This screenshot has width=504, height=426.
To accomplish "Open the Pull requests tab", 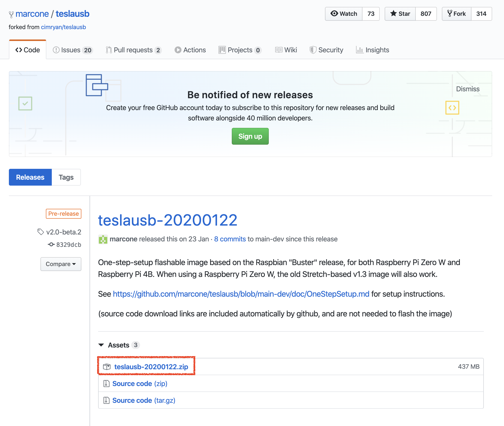I will [134, 50].
